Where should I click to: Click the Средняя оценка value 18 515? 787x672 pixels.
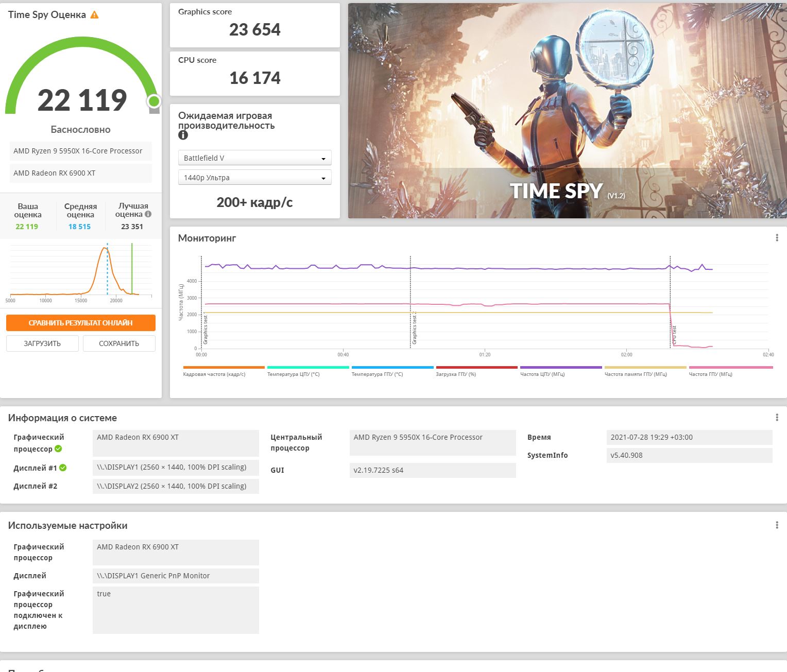[x=79, y=227]
